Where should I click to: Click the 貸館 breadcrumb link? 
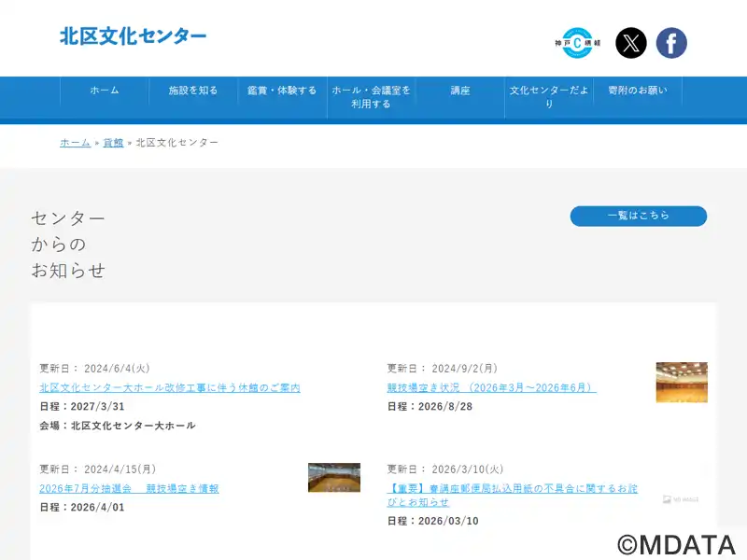(113, 143)
